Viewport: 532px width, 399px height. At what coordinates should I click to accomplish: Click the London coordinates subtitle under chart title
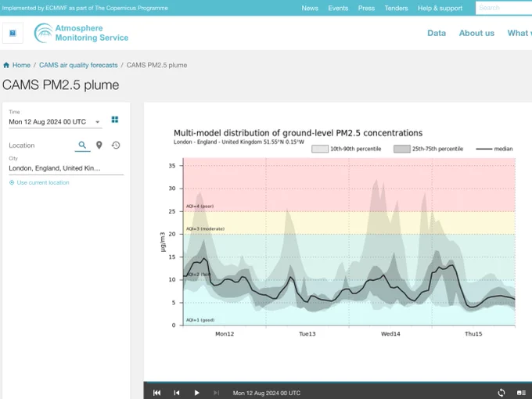[x=239, y=142]
